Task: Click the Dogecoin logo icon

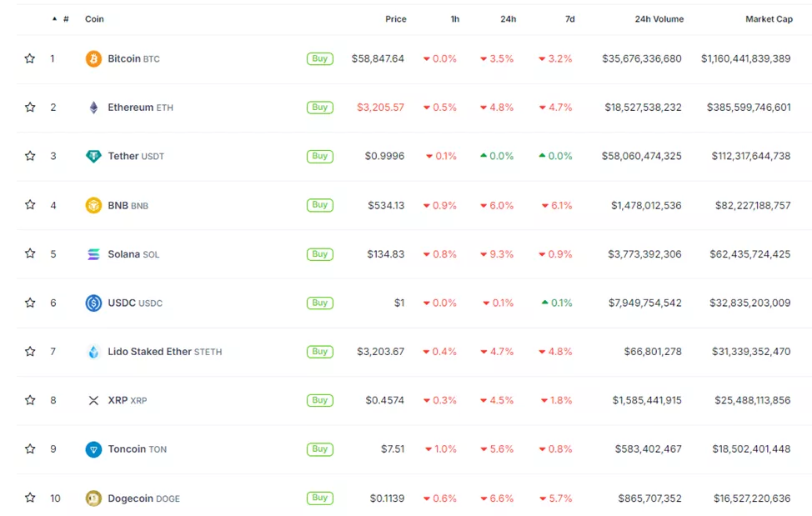Action: (93, 498)
